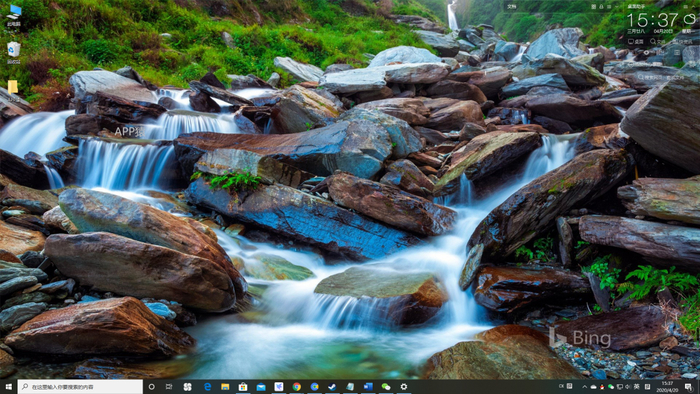Click the search shortcut in the widget
Viewport: 700px width, 394px height.
(658, 41)
